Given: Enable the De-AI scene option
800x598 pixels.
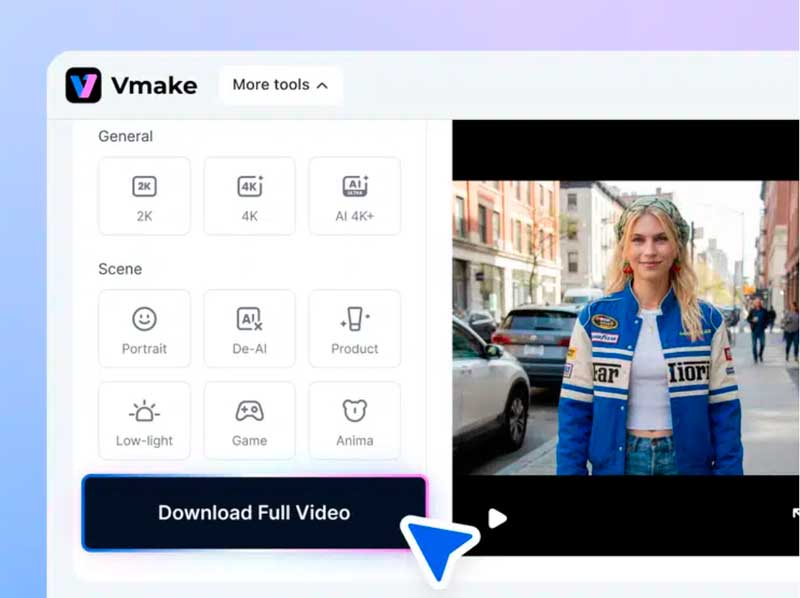Looking at the screenshot, I should [249, 329].
